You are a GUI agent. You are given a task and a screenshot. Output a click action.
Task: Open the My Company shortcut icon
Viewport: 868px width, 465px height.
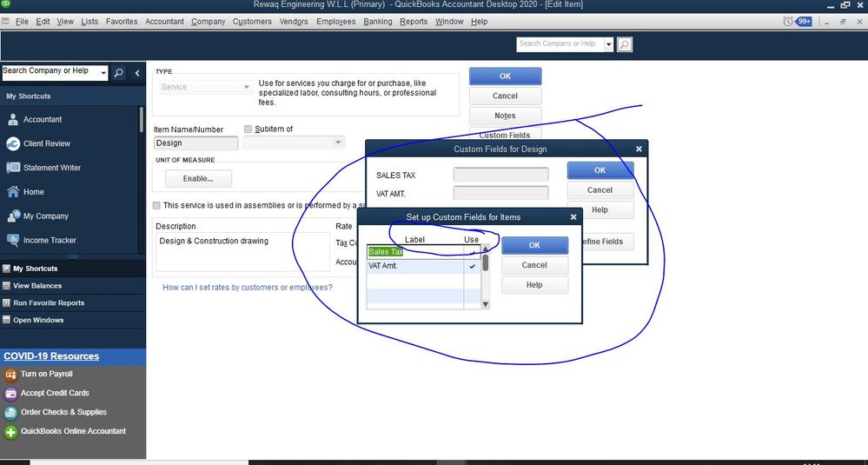13,216
